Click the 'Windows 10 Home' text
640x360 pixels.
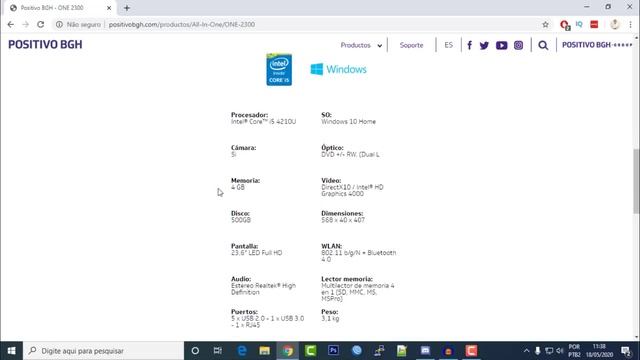[x=349, y=122]
